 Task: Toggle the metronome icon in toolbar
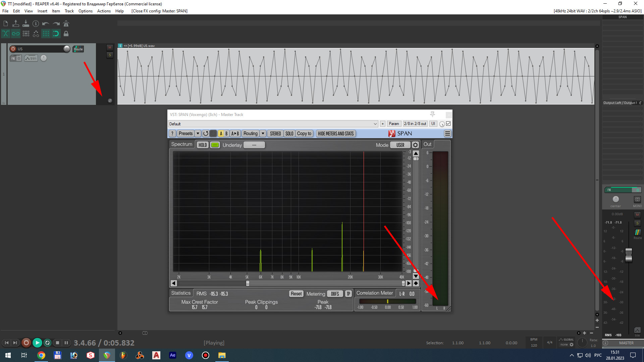click(66, 24)
